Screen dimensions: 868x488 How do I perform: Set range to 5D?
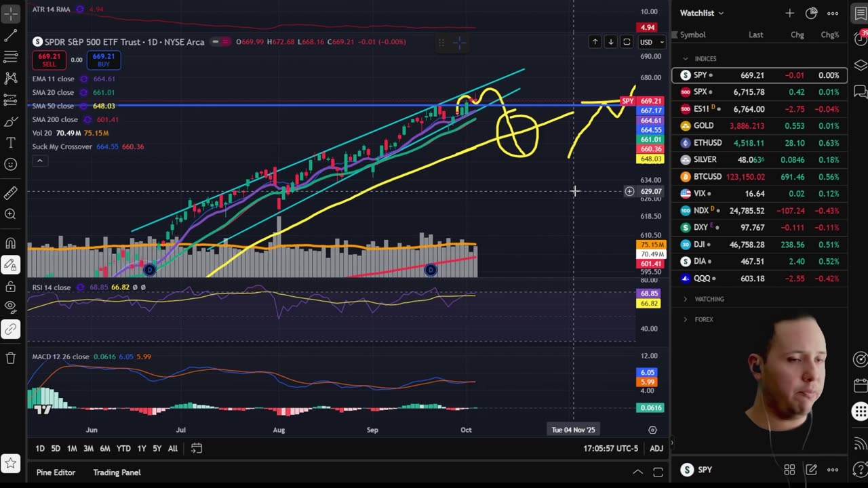56,448
